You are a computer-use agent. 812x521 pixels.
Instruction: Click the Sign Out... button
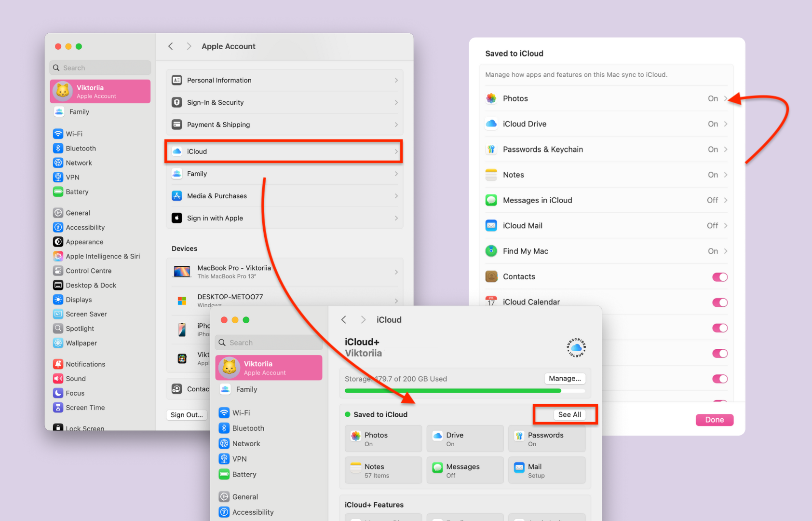(187, 415)
